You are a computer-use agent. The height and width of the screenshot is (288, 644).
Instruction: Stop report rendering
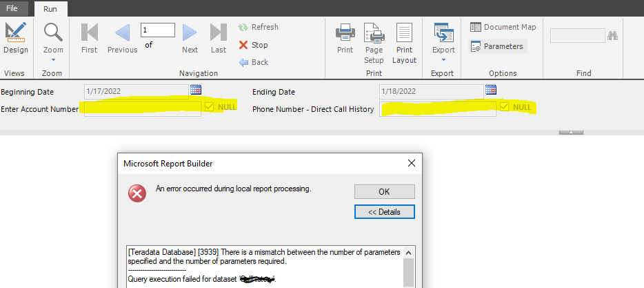(x=254, y=45)
